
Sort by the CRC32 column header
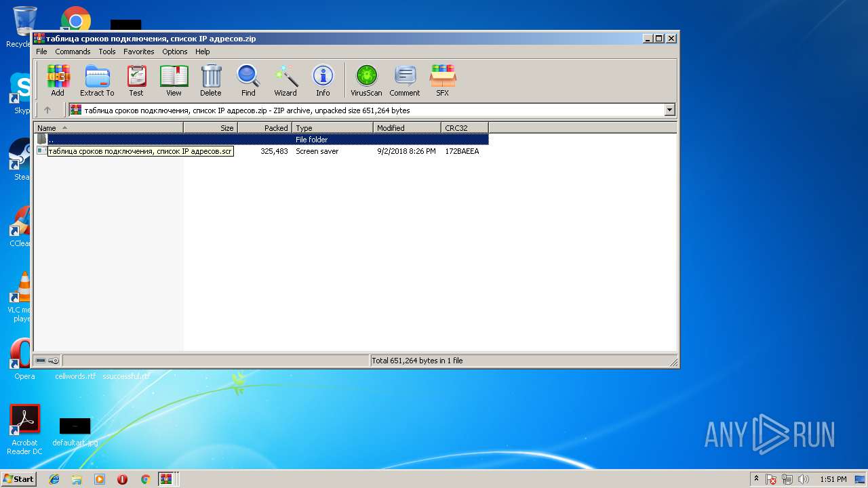pos(465,127)
